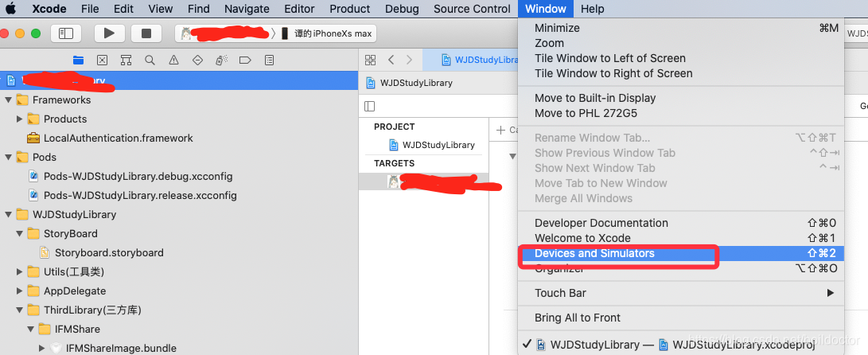Run the project with Play button

pyautogui.click(x=109, y=33)
